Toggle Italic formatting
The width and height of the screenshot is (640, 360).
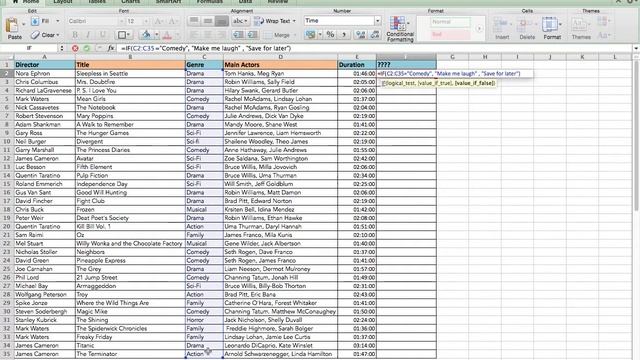coord(88,35)
